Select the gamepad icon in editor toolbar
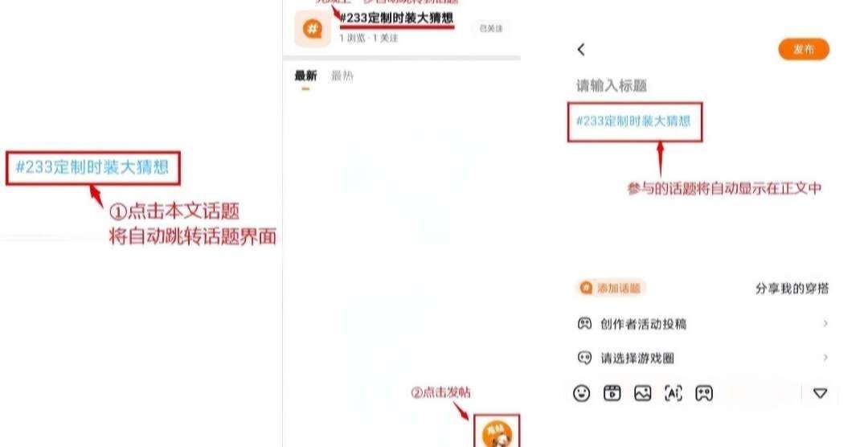The image size is (868, 447). tap(704, 393)
